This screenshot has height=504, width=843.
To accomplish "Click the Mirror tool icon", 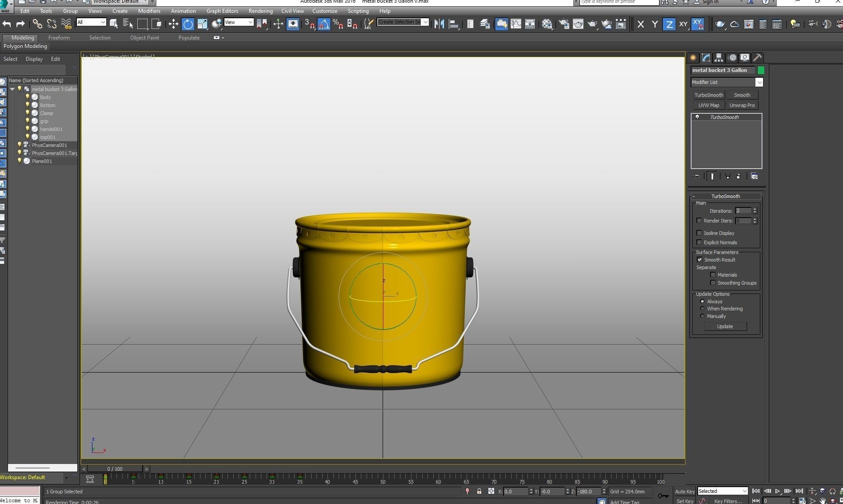I will 439,24.
